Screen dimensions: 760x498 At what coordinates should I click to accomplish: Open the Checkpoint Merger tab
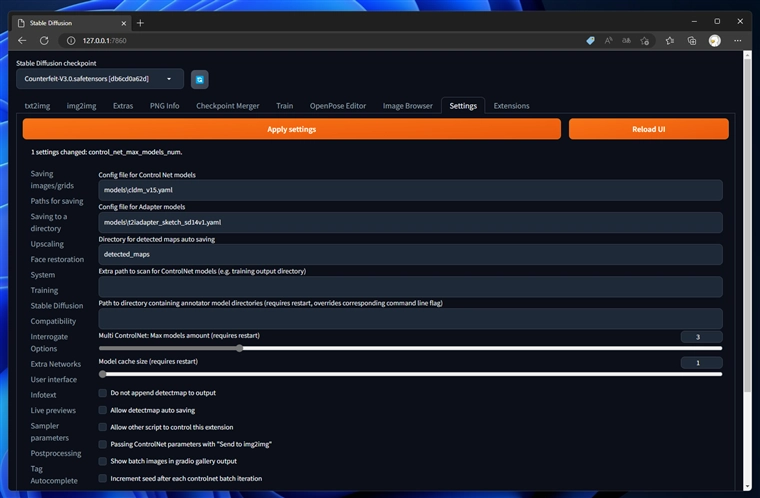pyautogui.click(x=227, y=106)
